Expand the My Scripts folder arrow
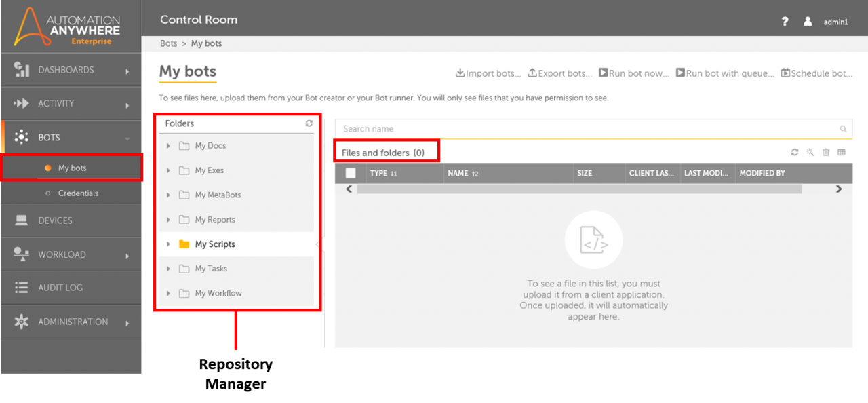Image resolution: width=868 pixels, height=403 pixels. click(168, 244)
